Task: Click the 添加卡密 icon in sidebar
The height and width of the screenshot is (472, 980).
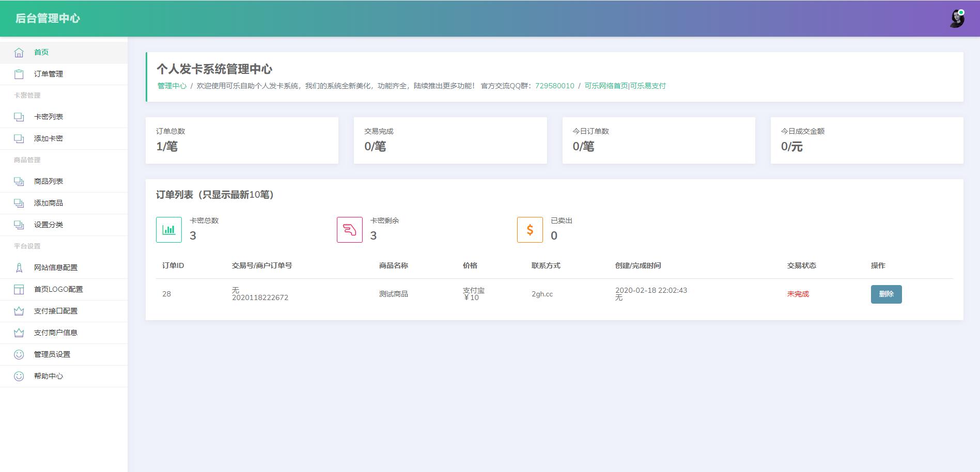Action: pyautogui.click(x=19, y=138)
